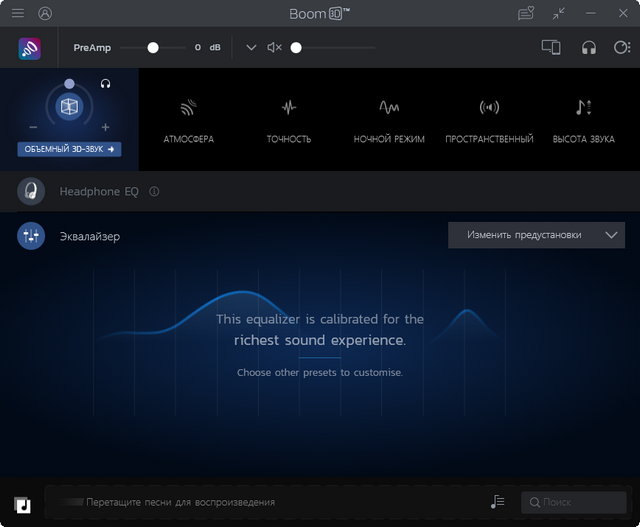The height and width of the screenshot is (527, 640).
Task: Focus the Поиск search field
Action: click(x=573, y=502)
